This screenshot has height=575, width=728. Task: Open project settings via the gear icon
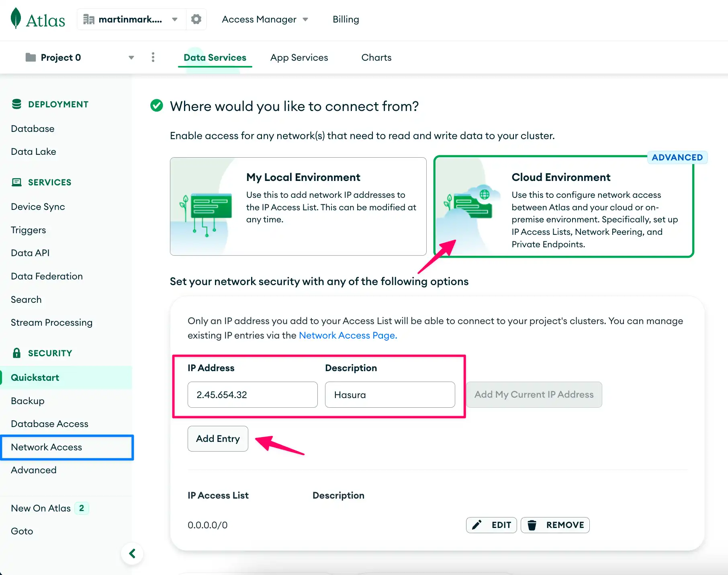point(196,19)
